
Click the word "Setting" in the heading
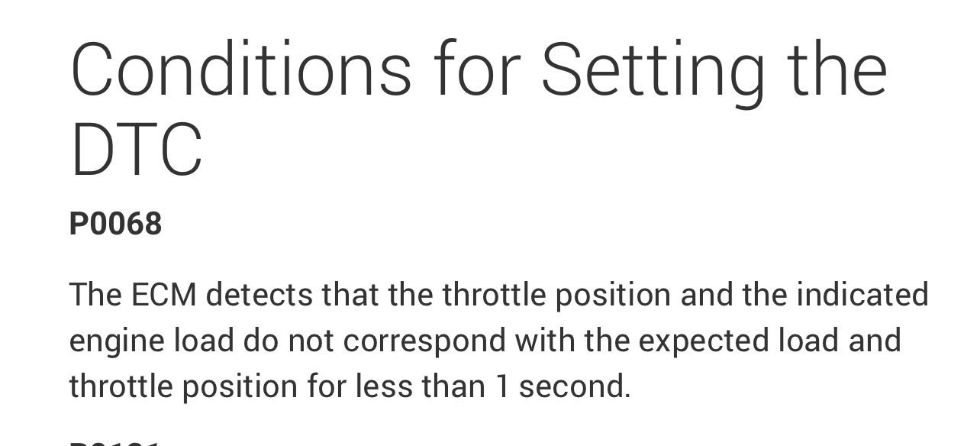click(653, 69)
